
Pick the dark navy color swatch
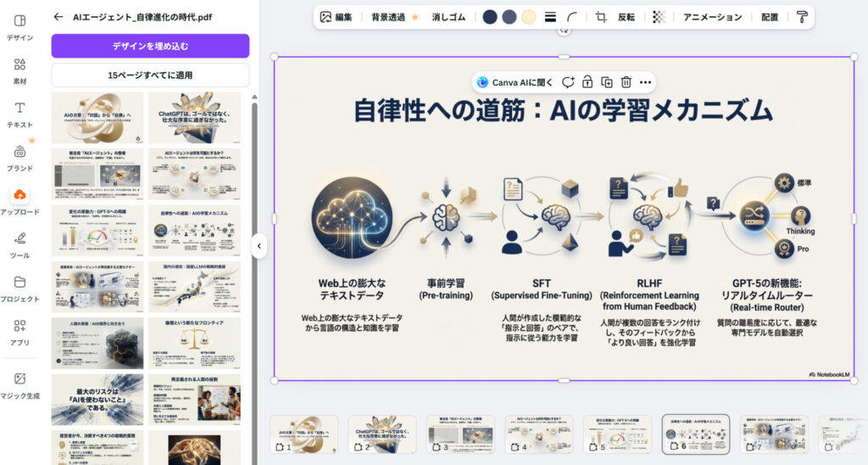[490, 17]
